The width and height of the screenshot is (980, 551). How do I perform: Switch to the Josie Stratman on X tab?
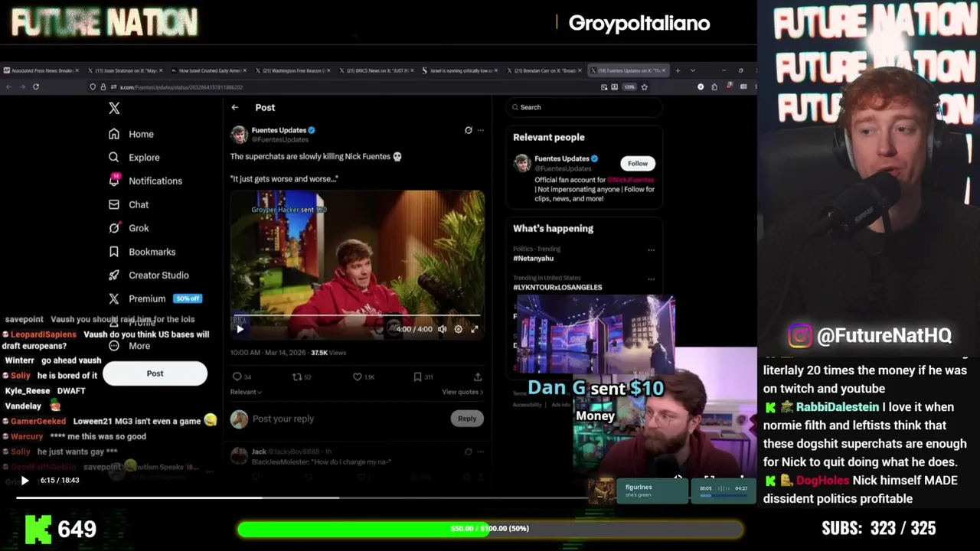tap(126, 70)
